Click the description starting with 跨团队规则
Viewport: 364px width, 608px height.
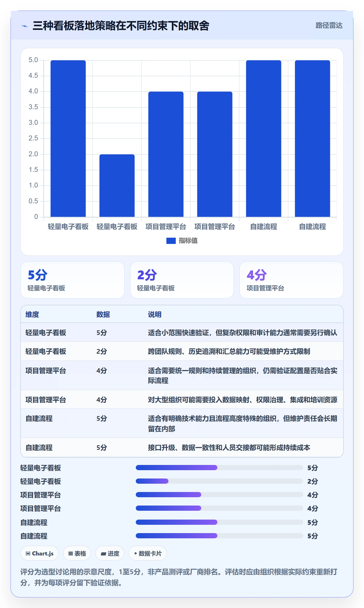point(229,351)
